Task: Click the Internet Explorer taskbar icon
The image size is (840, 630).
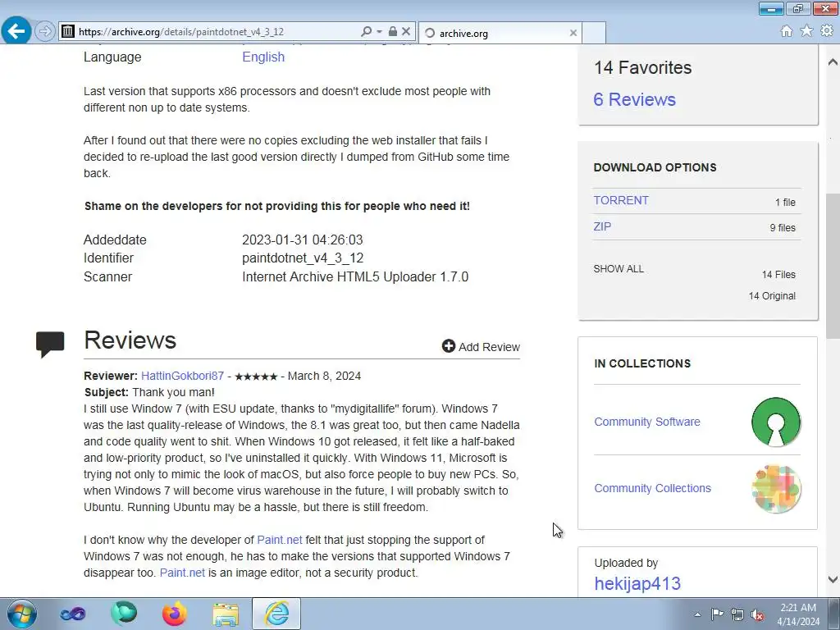Action: tap(277, 614)
